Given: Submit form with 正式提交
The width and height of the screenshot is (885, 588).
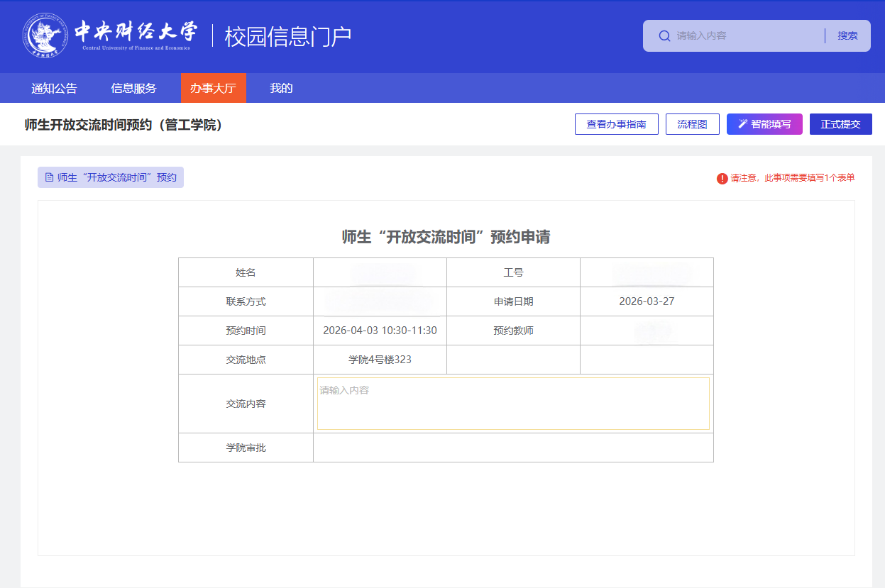Looking at the screenshot, I should tap(840, 124).
